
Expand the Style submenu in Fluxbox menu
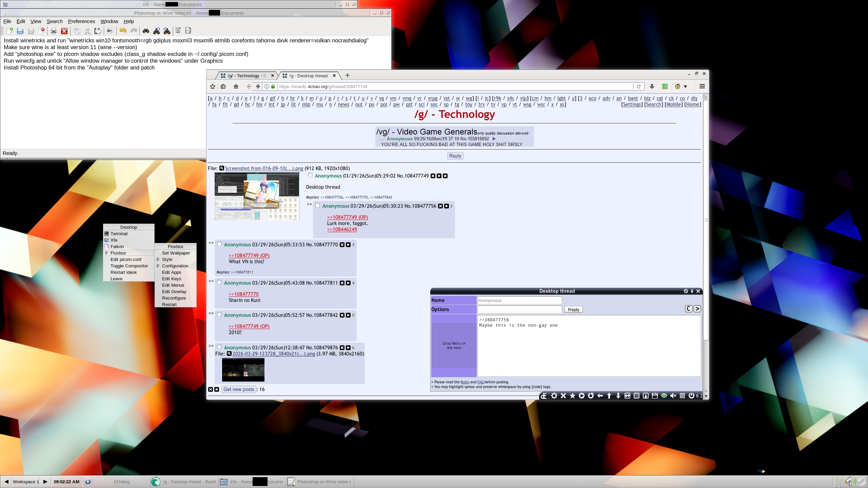(x=167, y=259)
